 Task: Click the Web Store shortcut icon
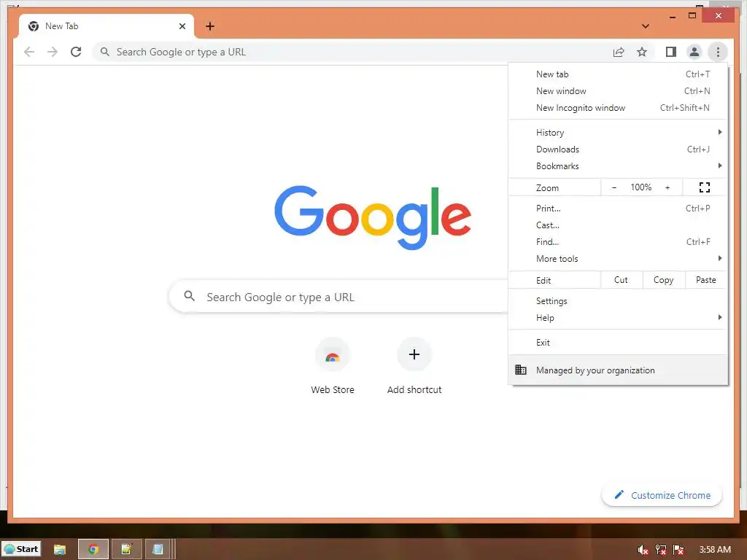pos(333,355)
